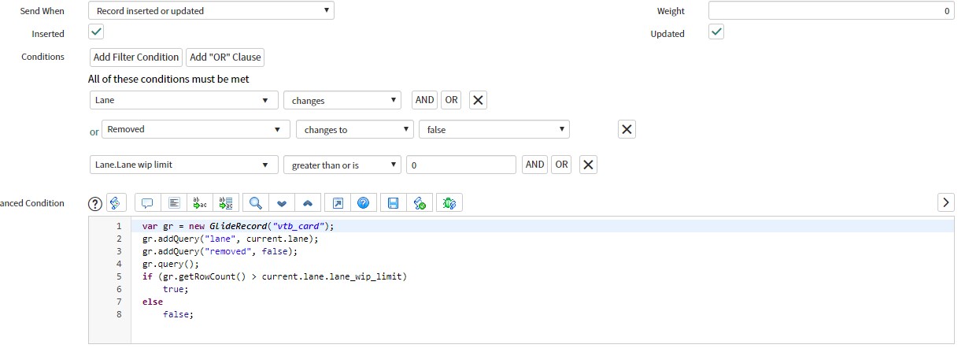Click AND button on Lane condition row
Viewport: 980px width, 352px height.
pyautogui.click(x=425, y=100)
